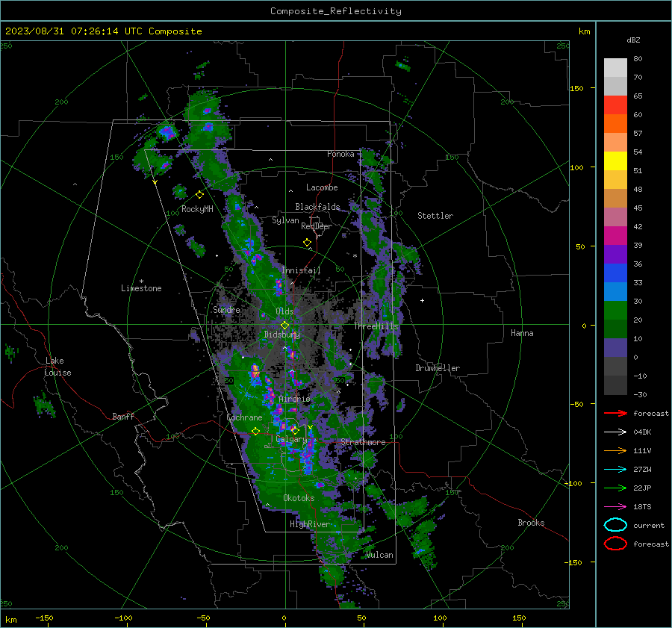The image size is (672, 628).
Task: Click the Brooks label
Action: [x=531, y=523]
